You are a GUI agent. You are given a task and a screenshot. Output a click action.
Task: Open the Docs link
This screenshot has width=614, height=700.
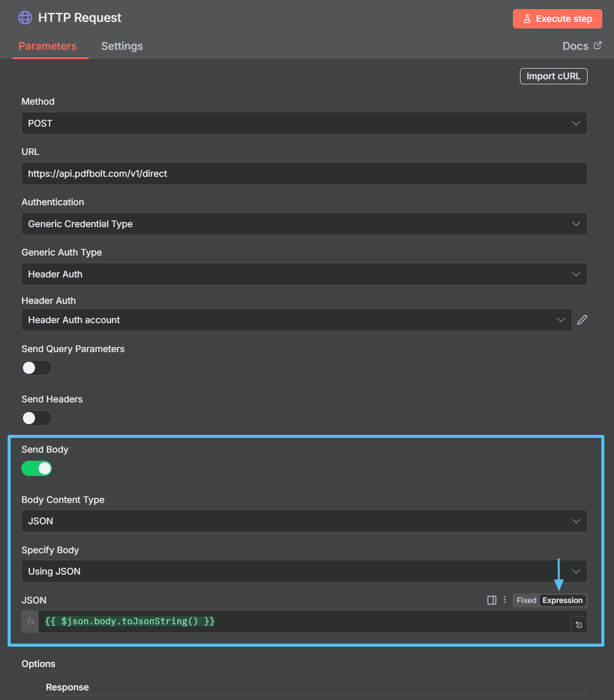click(575, 45)
